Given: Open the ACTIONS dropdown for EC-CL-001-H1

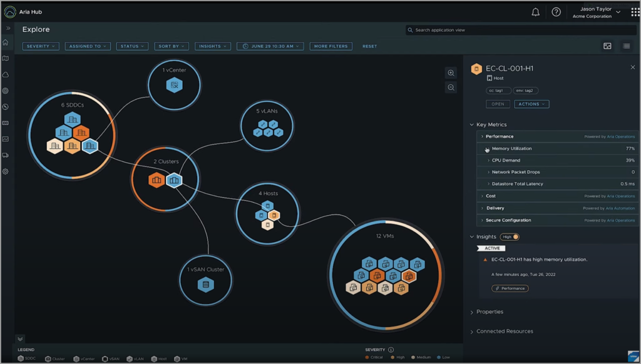Looking at the screenshot, I should (x=531, y=104).
